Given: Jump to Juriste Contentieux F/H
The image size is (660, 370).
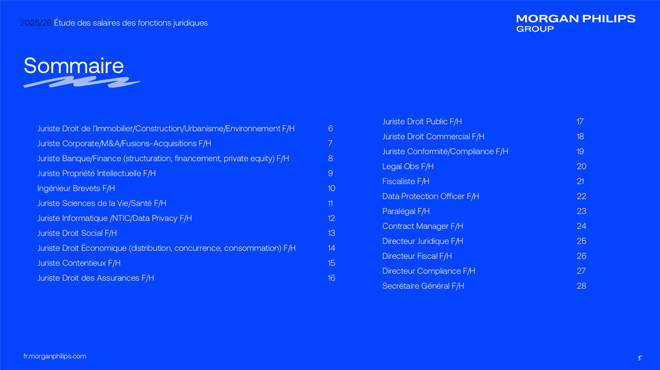Looking at the screenshot, I should click(79, 263).
